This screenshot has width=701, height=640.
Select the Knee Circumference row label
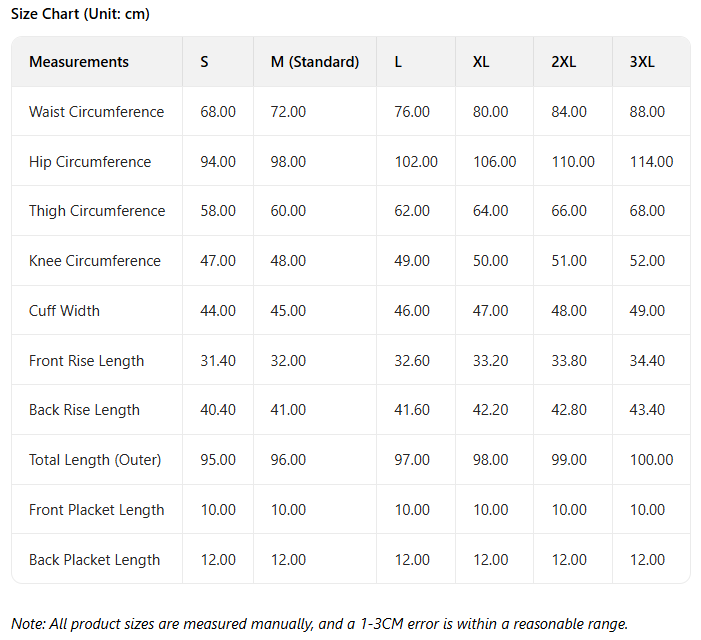coord(95,261)
